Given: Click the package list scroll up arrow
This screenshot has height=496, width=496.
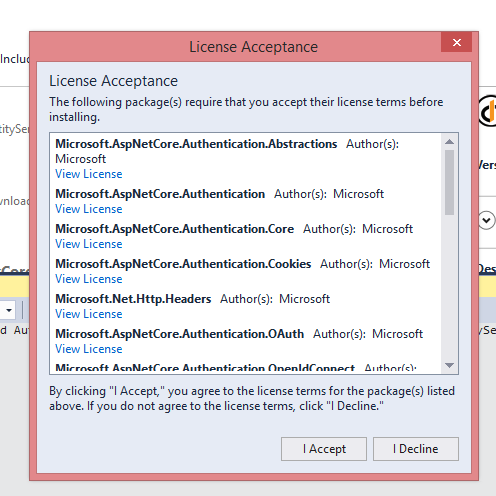Looking at the screenshot, I should (449, 142).
